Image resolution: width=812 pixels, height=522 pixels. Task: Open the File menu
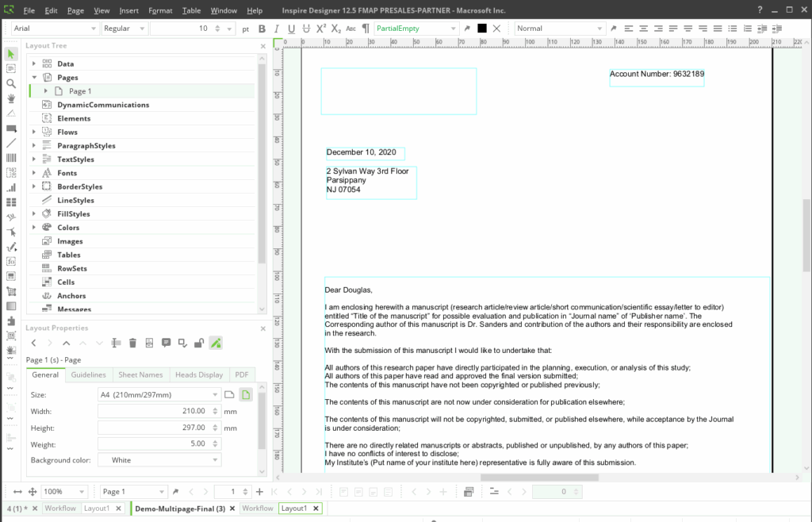[29, 10]
